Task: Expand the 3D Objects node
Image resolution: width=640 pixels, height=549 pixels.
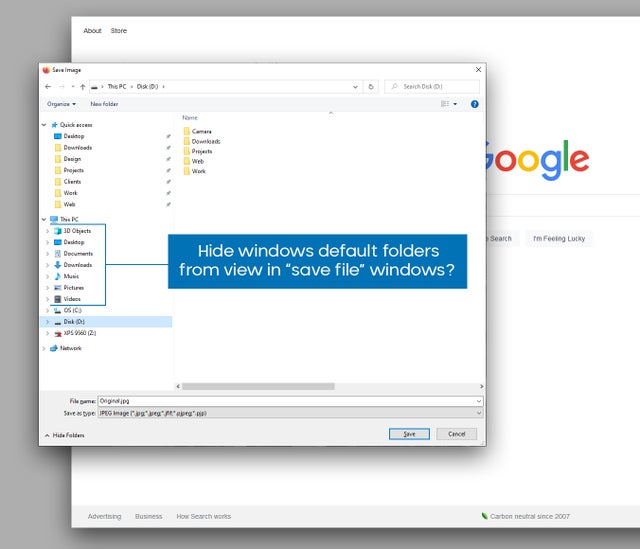Action: (48, 231)
